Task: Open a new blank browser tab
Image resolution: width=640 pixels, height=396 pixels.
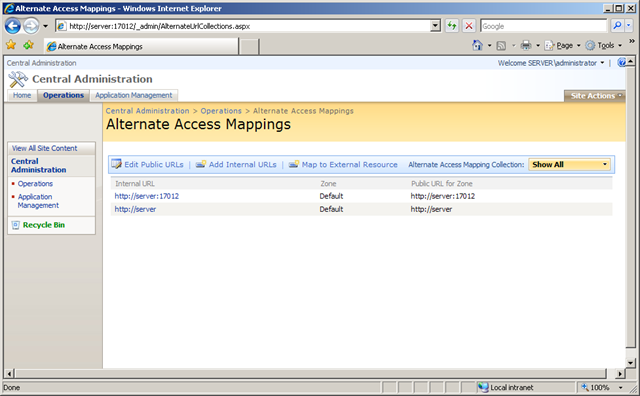Action: pyautogui.click(x=249, y=47)
